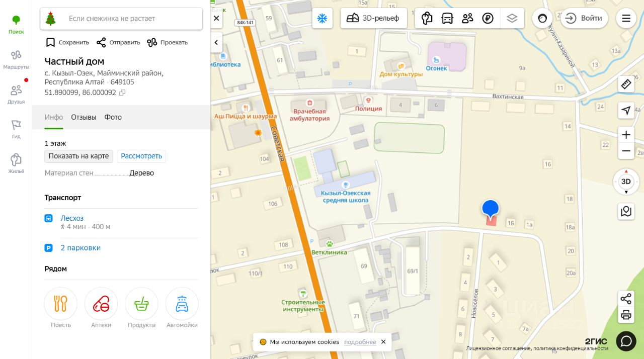The height and width of the screenshot is (359, 644).
Task: Open the Лесхоз bus stop link
Action: coord(72,218)
